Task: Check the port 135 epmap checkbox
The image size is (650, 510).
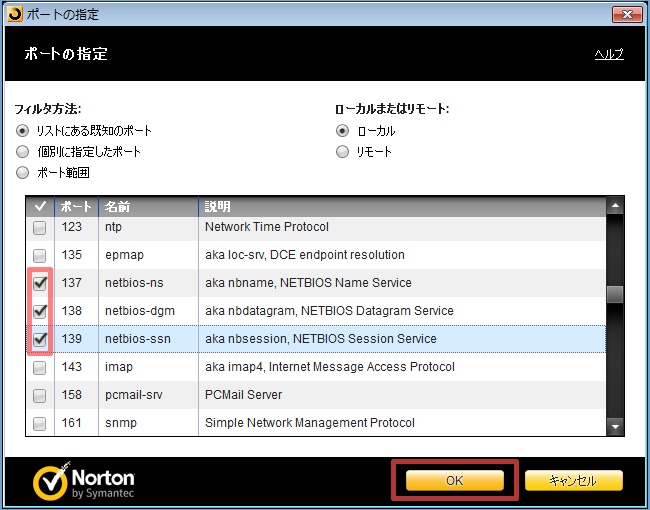Action: [x=40, y=255]
